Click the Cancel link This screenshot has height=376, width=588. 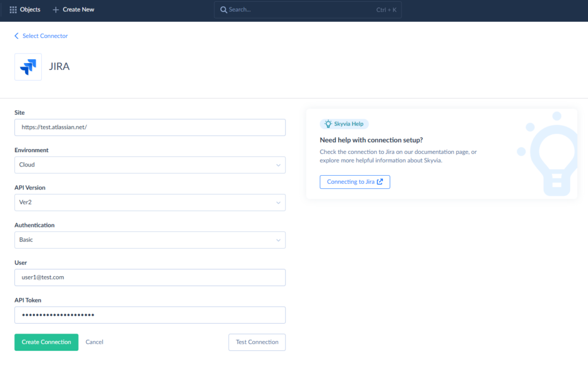(x=94, y=342)
